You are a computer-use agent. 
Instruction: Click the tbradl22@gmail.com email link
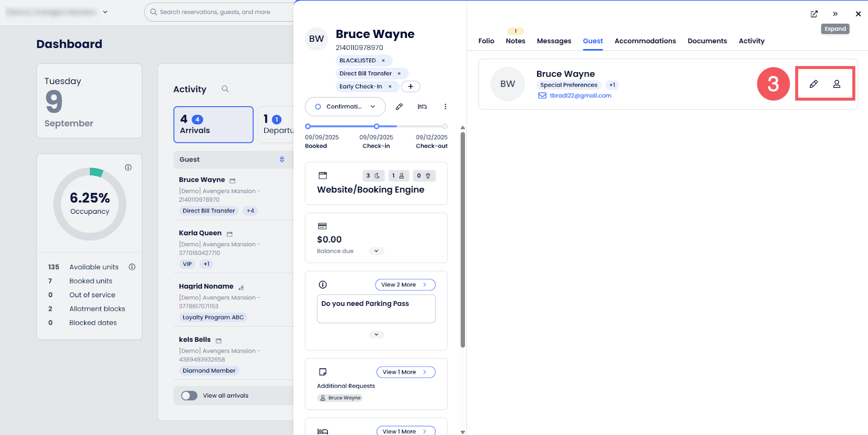coord(580,95)
